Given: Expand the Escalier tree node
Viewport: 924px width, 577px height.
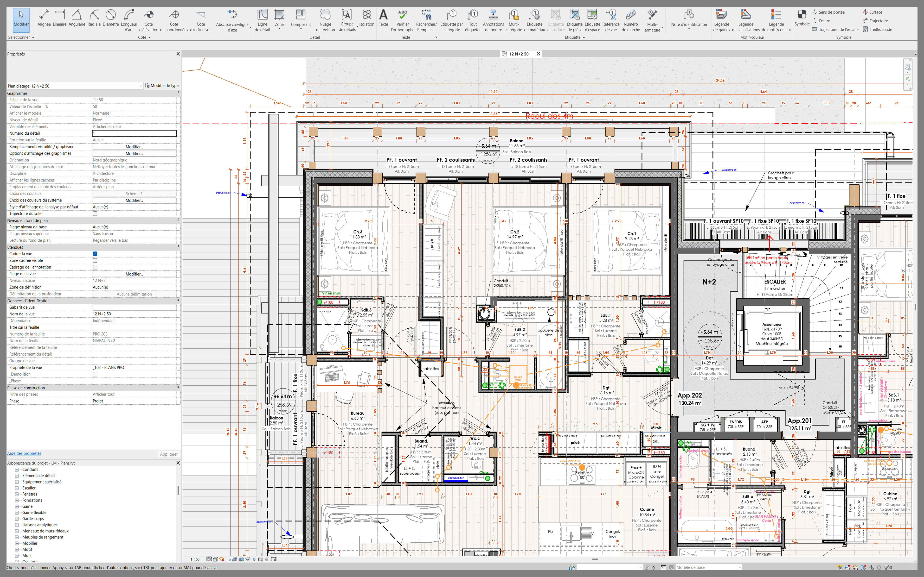Looking at the screenshot, I should tap(17, 488).
